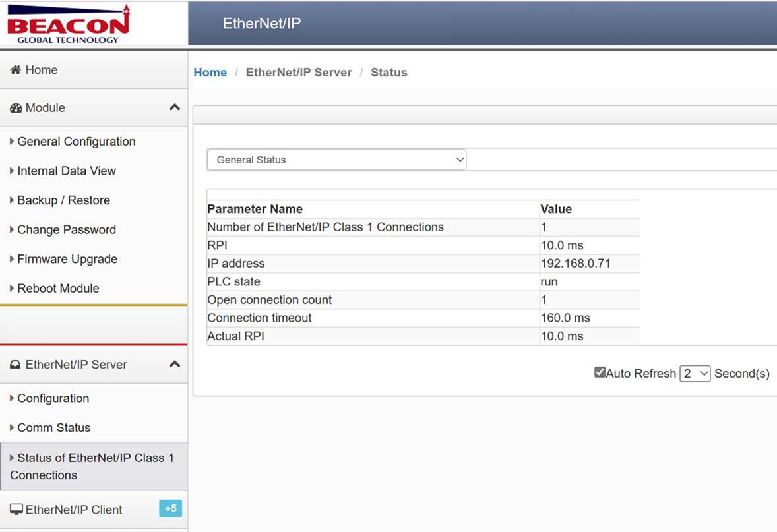Click the Module dashboard gauge icon

pyautogui.click(x=16, y=108)
